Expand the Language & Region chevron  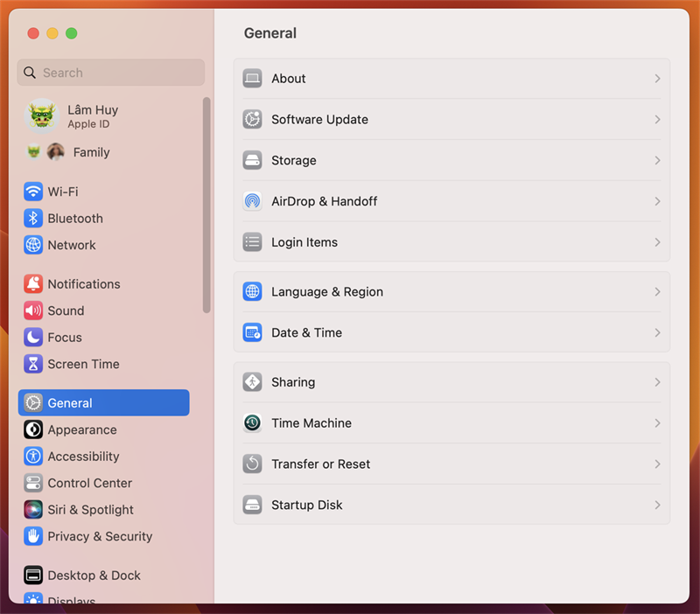point(658,292)
